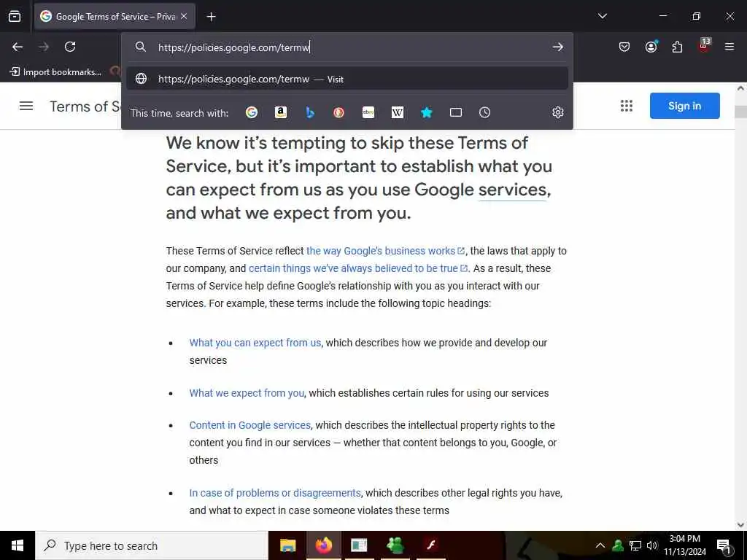This screenshot has width=747, height=560.
Task: Open the red Flash-style taskbar app
Action: pyautogui.click(x=430, y=545)
